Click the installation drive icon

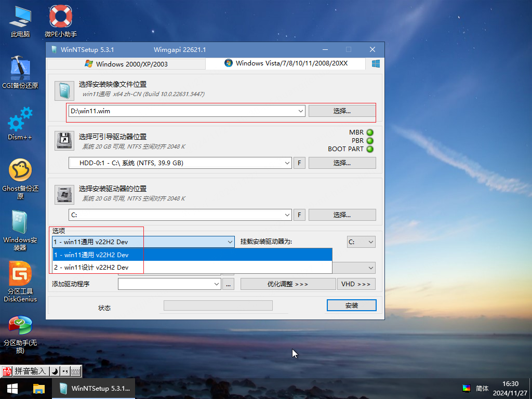pos(64,195)
